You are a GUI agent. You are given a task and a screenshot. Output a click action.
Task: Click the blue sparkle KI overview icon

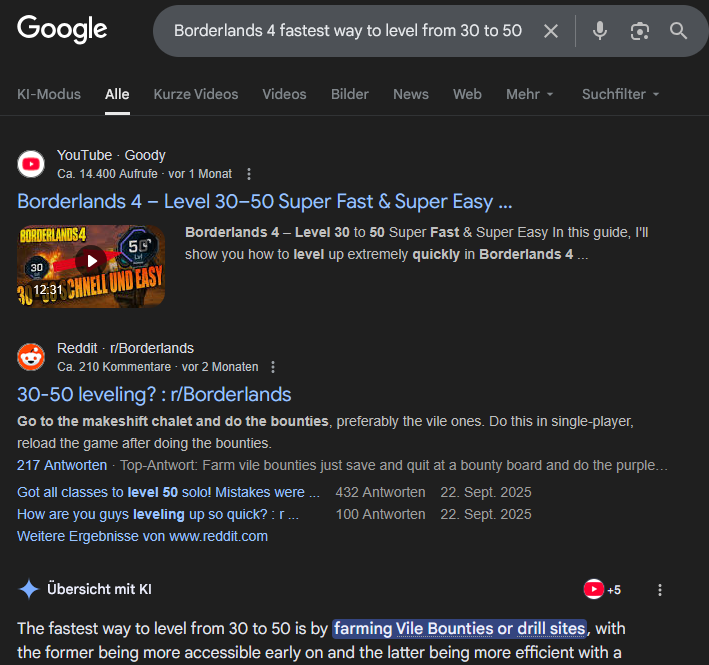tap(29, 589)
